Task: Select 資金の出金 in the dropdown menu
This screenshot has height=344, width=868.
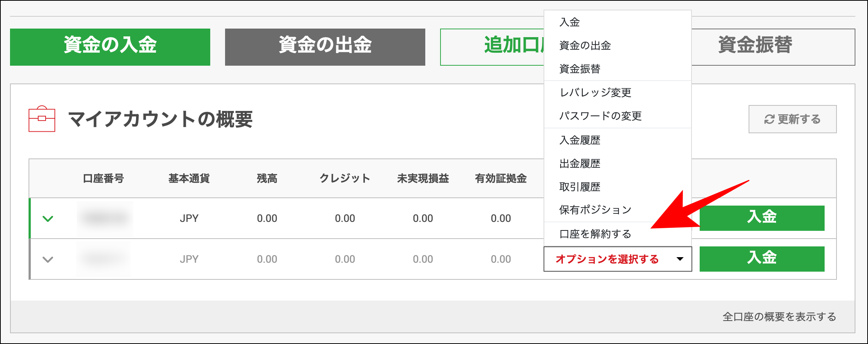Action: pos(585,46)
